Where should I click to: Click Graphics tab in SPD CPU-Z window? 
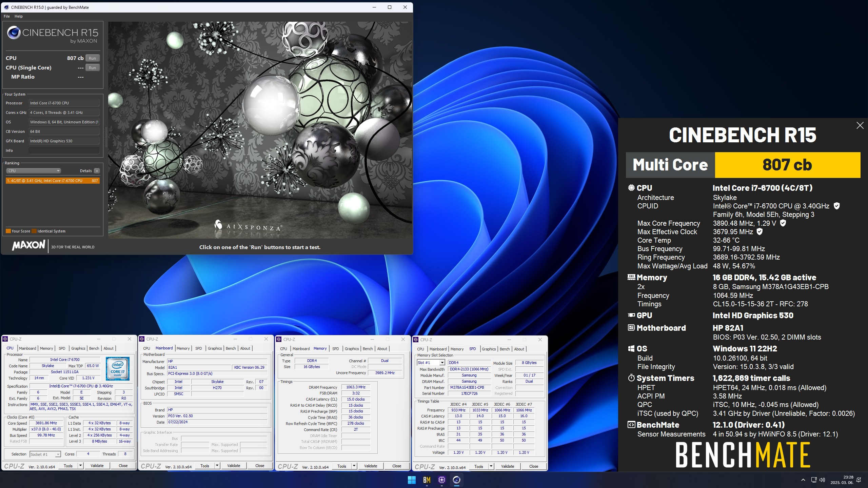click(489, 349)
